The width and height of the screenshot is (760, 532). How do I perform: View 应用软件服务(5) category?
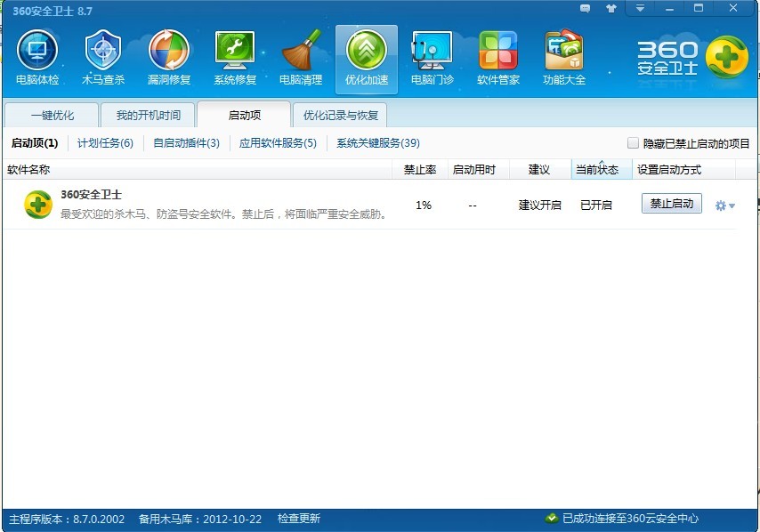click(x=278, y=143)
